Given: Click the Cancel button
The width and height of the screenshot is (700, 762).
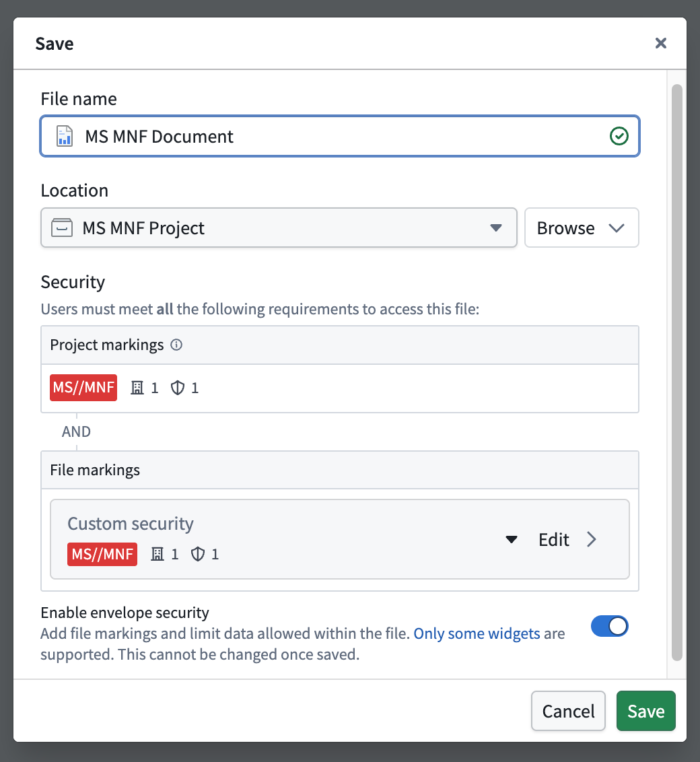Looking at the screenshot, I should click(568, 711).
